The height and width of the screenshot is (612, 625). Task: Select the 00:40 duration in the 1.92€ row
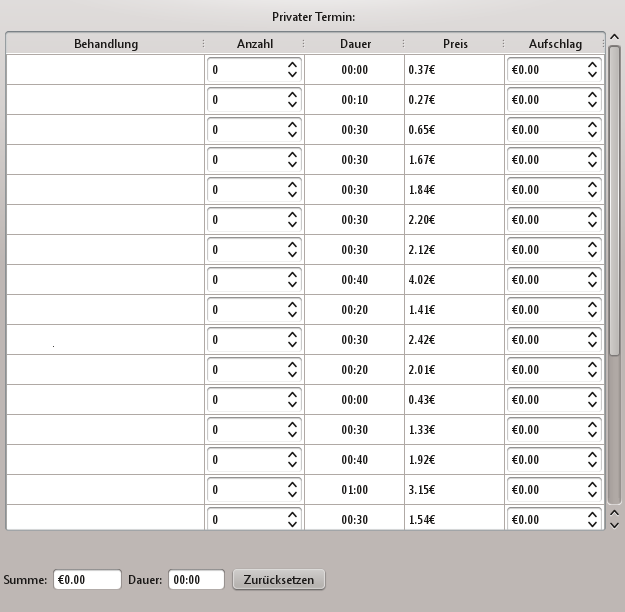[354, 460]
